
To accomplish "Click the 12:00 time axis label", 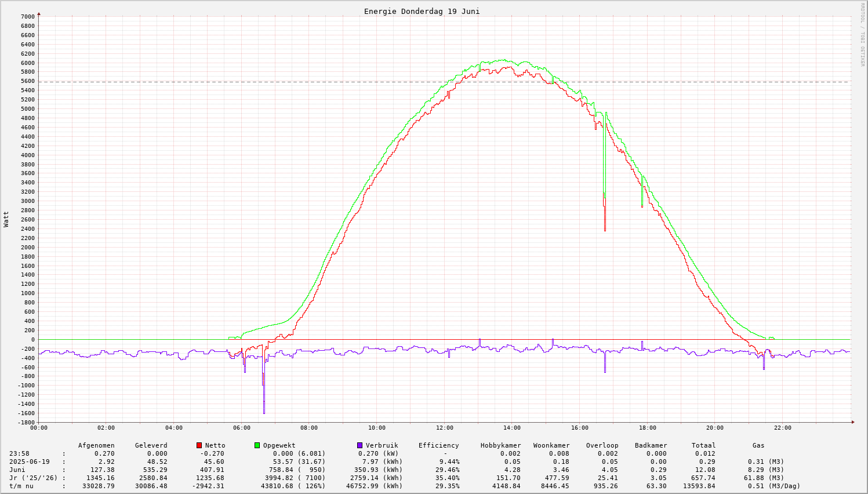I will (444, 428).
